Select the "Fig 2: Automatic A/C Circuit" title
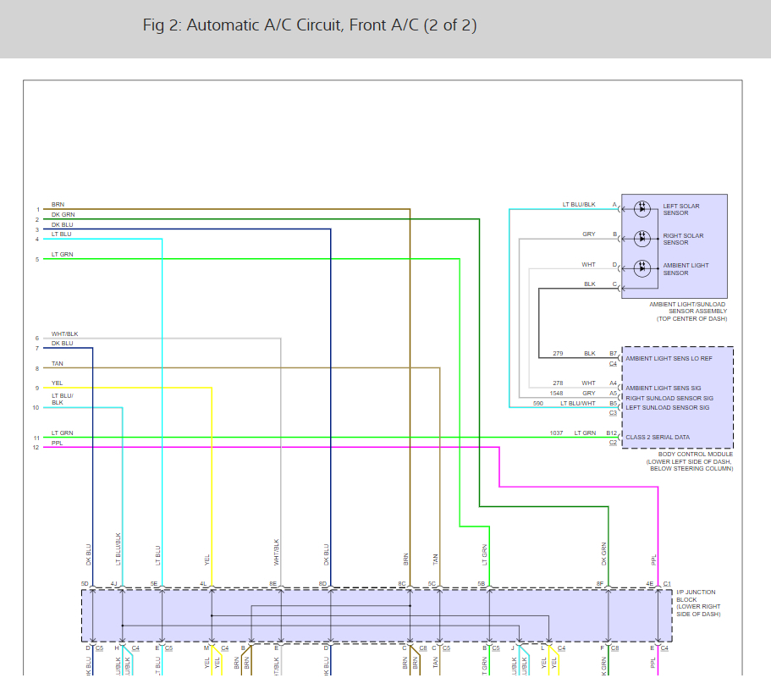Viewport: 771px width, 700px height. click(310, 25)
